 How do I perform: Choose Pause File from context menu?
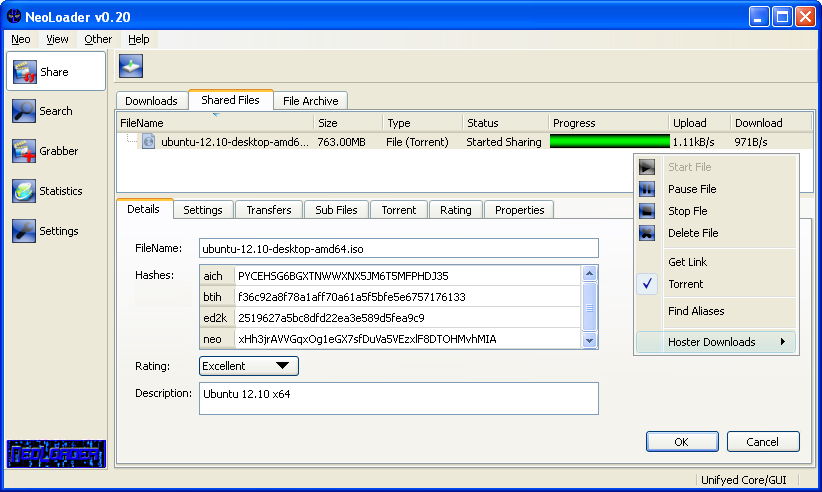[x=692, y=189]
